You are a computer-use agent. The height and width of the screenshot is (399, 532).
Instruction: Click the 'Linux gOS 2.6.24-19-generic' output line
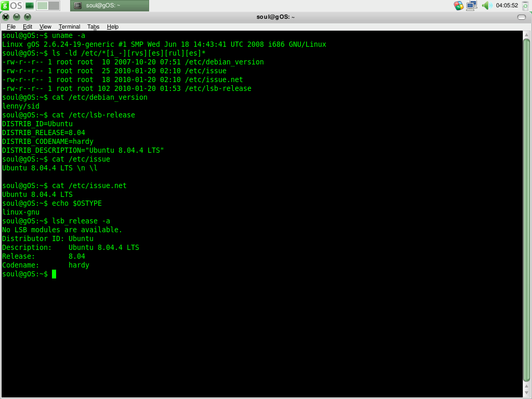click(164, 45)
